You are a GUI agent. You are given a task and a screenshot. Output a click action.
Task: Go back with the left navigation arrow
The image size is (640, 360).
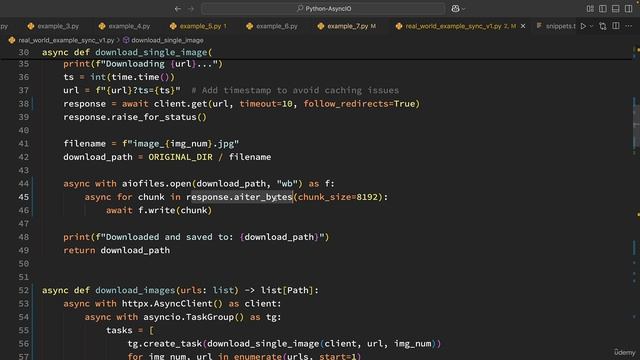pyautogui.click(x=178, y=9)
